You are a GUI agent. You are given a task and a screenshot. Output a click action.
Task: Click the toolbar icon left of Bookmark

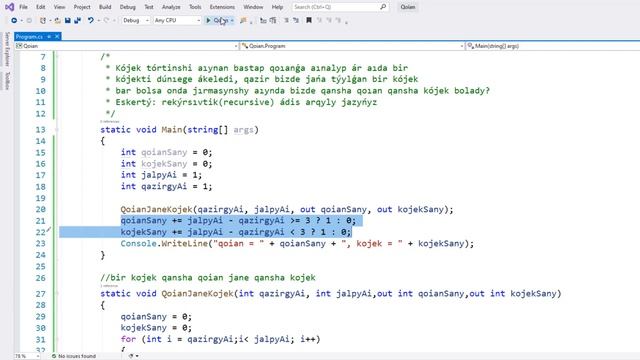(296, 20)
